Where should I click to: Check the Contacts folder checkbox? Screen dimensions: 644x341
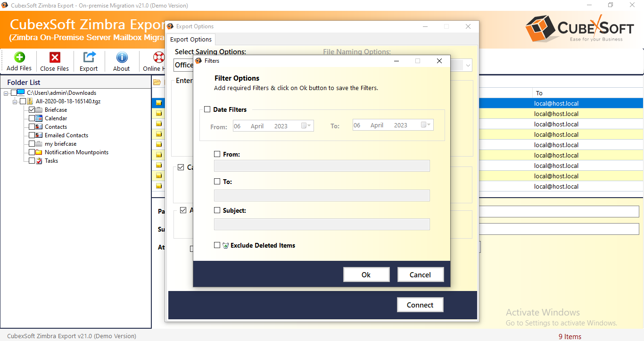point(32,127)
